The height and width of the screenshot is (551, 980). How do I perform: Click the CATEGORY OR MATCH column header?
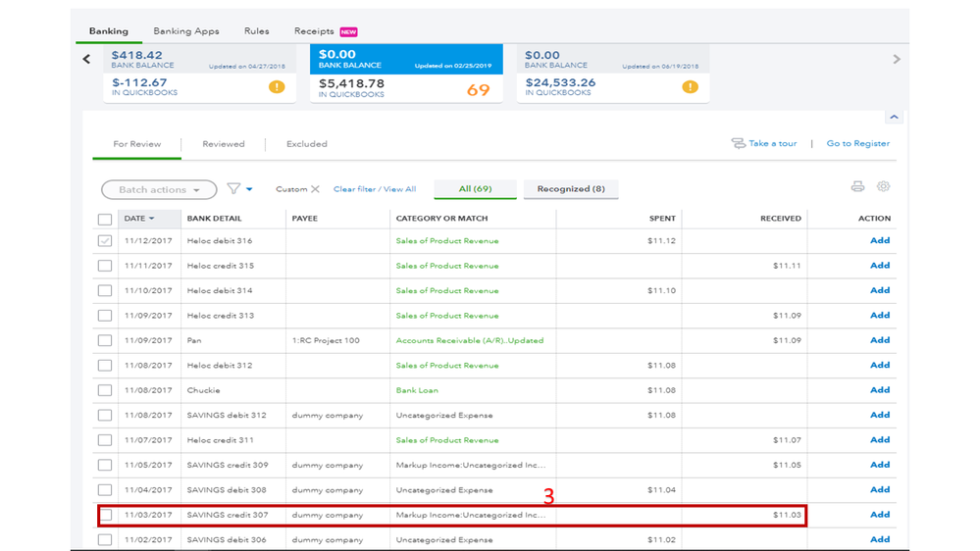pos(441,218)
